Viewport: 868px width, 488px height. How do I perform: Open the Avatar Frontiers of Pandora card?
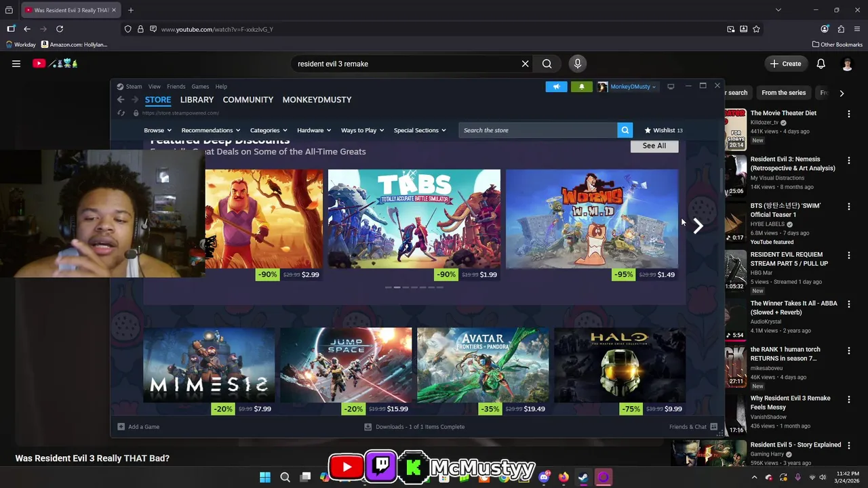click(x=483, y=371)
